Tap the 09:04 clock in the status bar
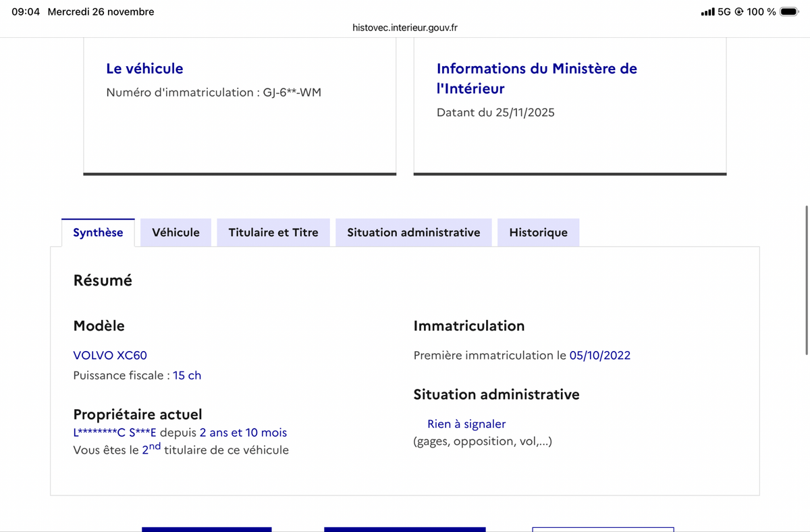The height and width of the screenshot is (532, 810). pyautogui.click(x=26, y=11)
